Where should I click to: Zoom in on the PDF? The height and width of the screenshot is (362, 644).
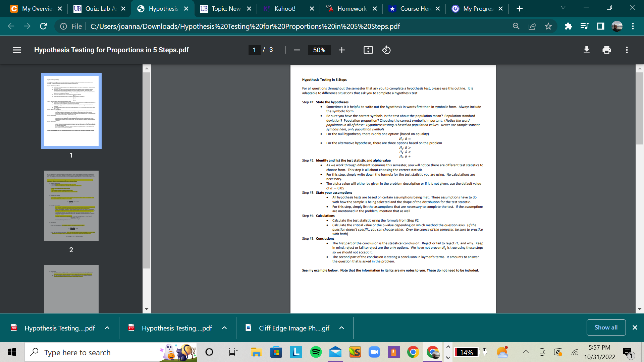click(x=341, y=50)
